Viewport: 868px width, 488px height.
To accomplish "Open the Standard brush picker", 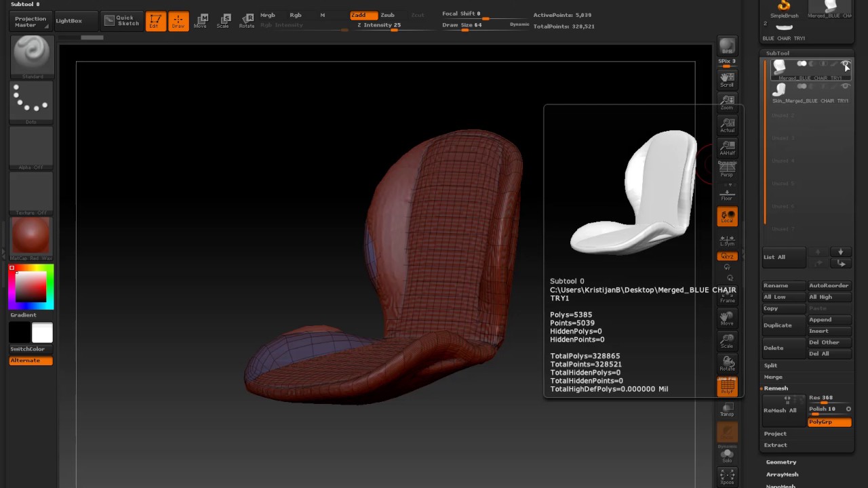I will (31, 57).
